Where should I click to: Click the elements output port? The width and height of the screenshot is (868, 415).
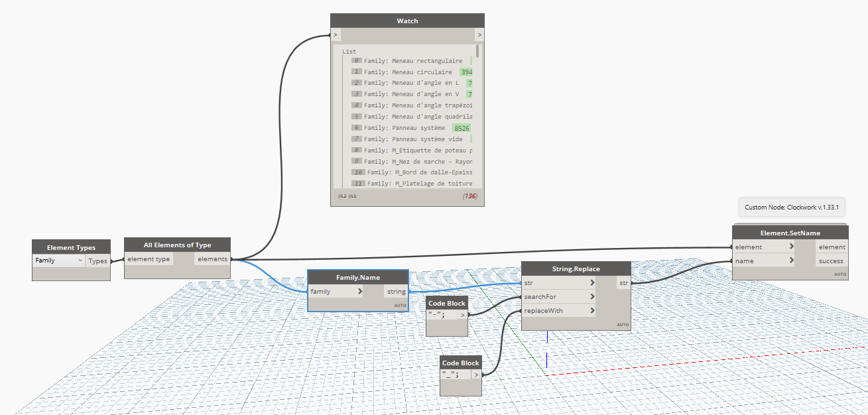(212, 259)
